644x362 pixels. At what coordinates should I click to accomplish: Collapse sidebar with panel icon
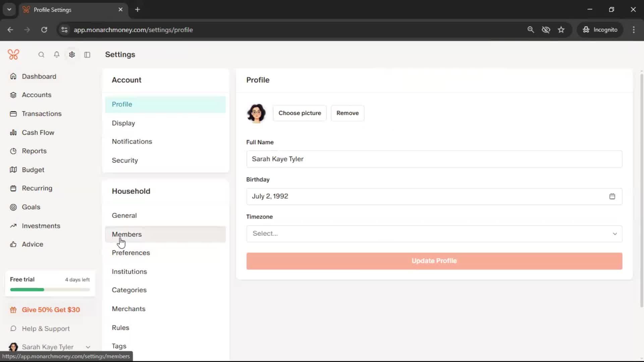coord(87,55)
